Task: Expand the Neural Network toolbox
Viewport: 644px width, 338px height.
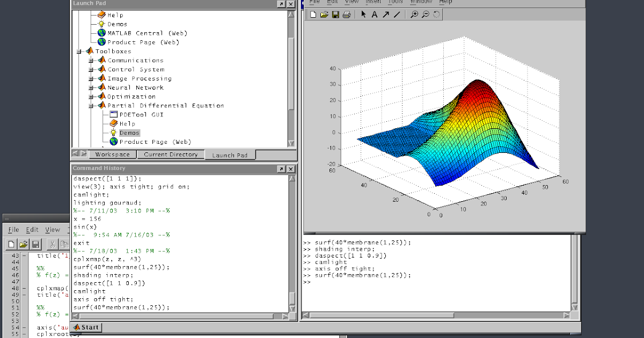Action: pos(91,87)
